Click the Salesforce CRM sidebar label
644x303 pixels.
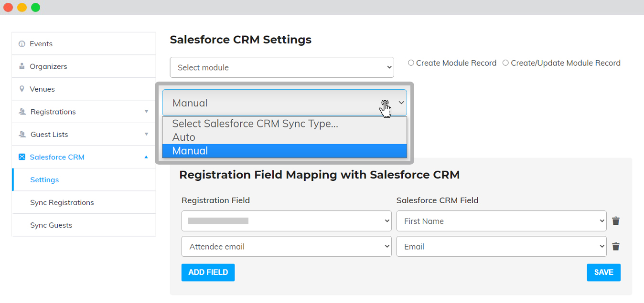tap(57, 157)
